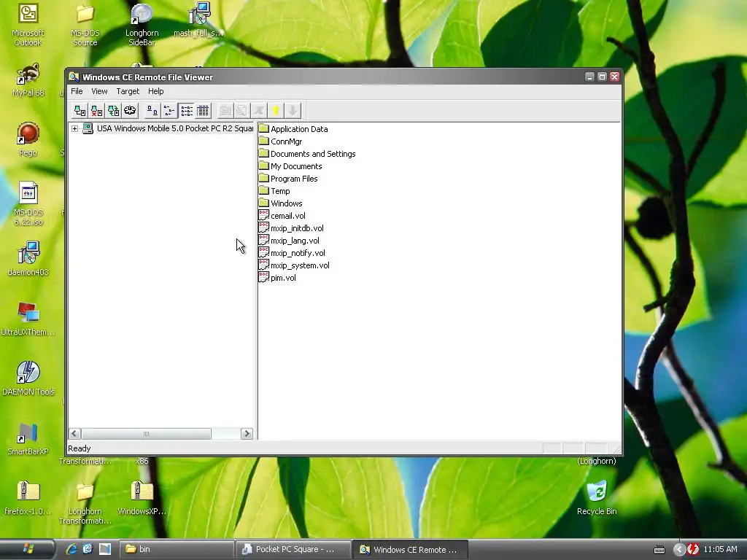Expand hidden system tray icons chevron
The image size is (747, 560).
(x=679, y=550)
